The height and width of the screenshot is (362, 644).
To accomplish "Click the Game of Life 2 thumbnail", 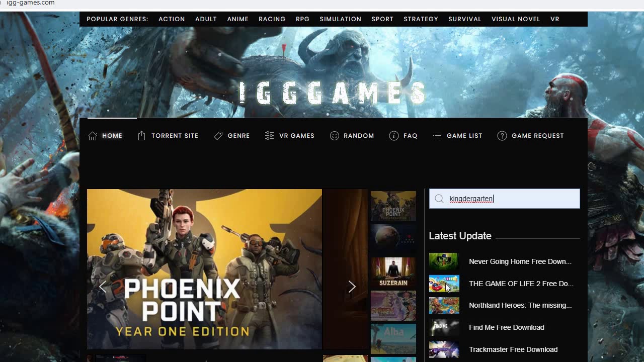I will (x=444, y=284).
